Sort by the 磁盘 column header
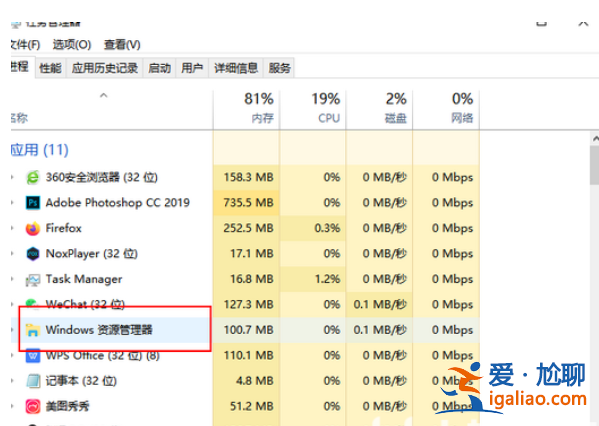 coord(379,110)
